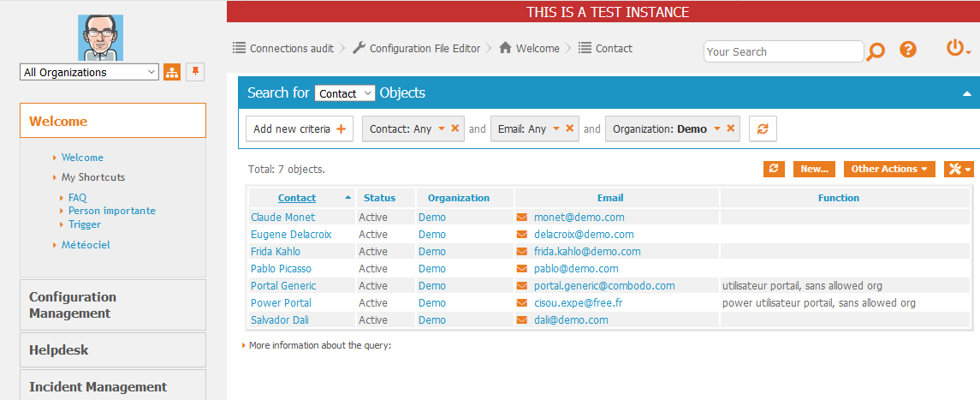Remove the Email: Any criterion

point(570,128)
